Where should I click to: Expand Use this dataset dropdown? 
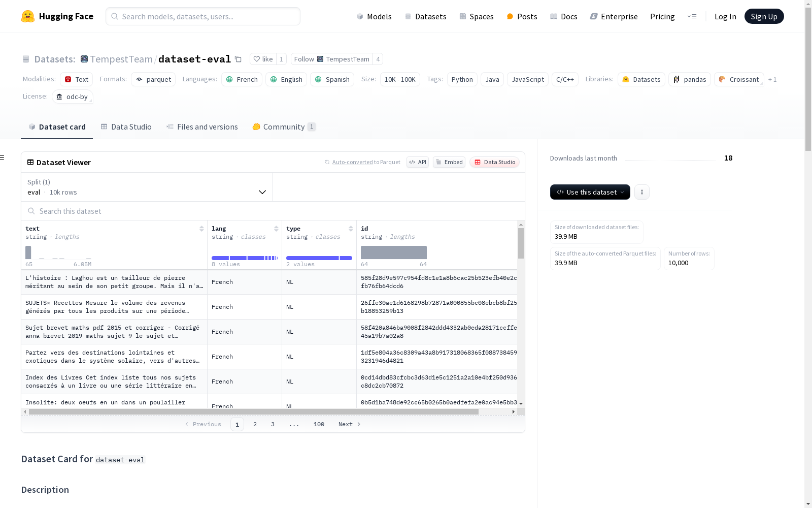click(x=590, y=192)
